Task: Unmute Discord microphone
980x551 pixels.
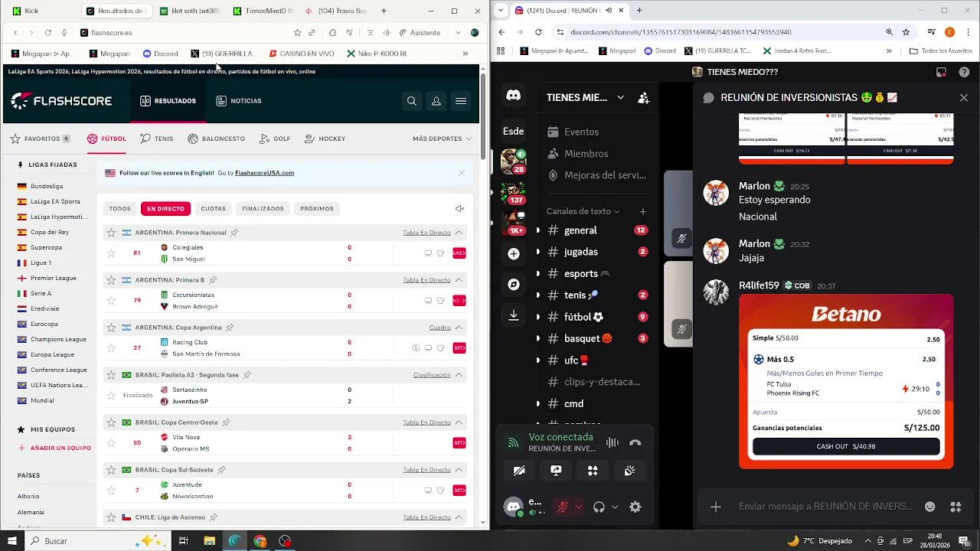Action: pos(562,507)
